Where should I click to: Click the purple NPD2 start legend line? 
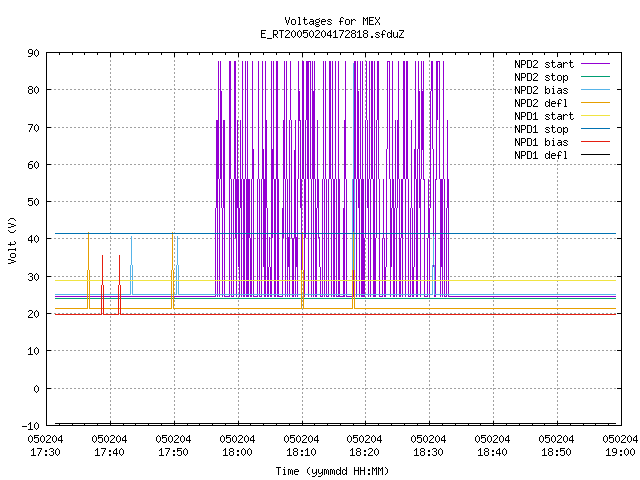coord(595,64)
